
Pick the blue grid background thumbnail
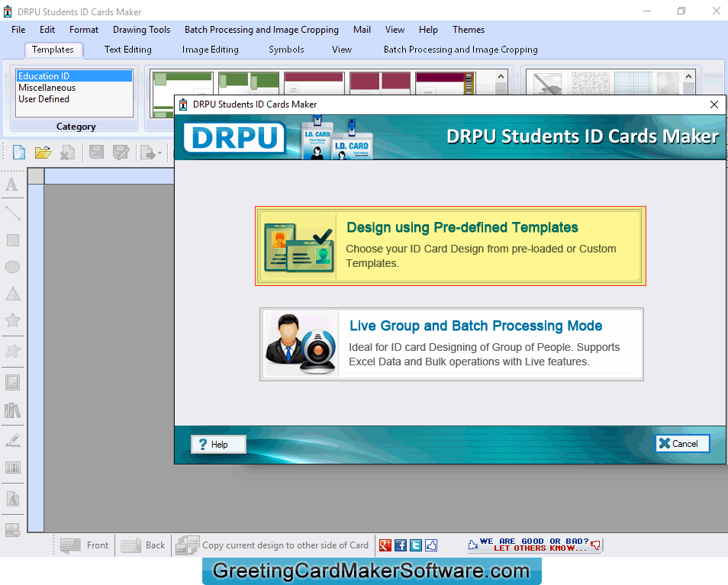(633, 83)
